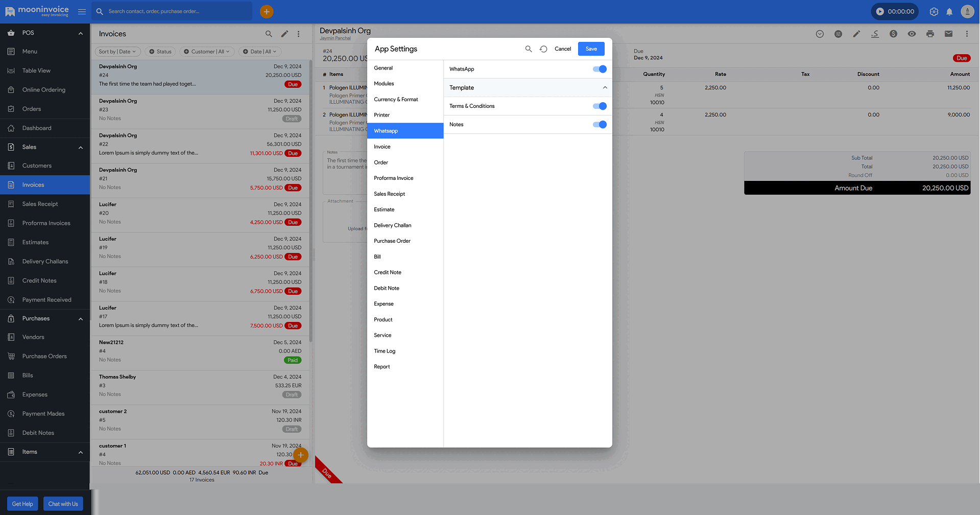
Task: Start the timer play button
Action: pyautogui.click(x=880, y=11)
